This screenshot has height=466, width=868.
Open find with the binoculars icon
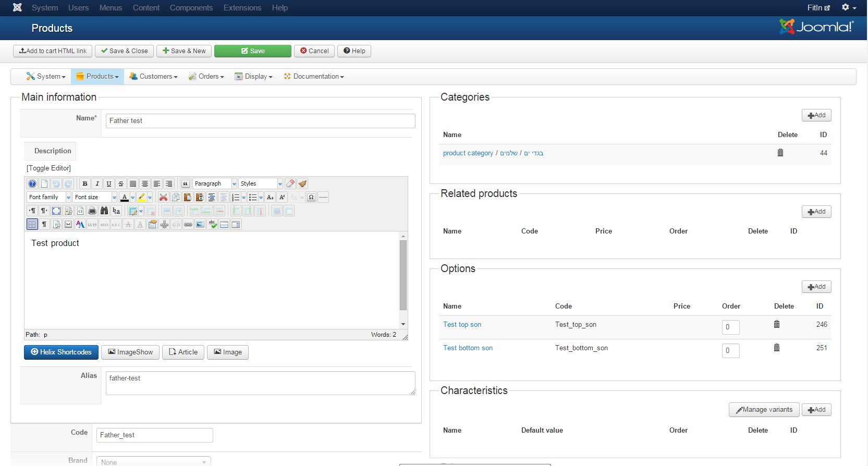pos(104,211)
